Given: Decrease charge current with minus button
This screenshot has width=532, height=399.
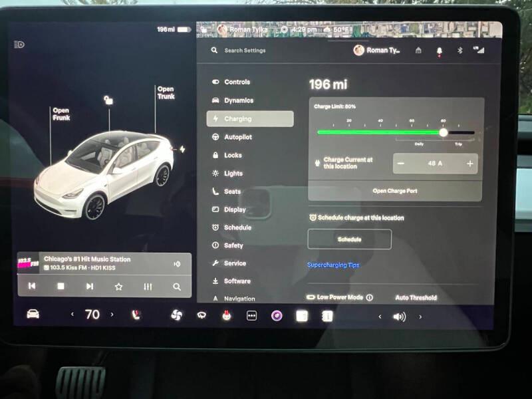Looking at the screenshot, I should (401, 164).
